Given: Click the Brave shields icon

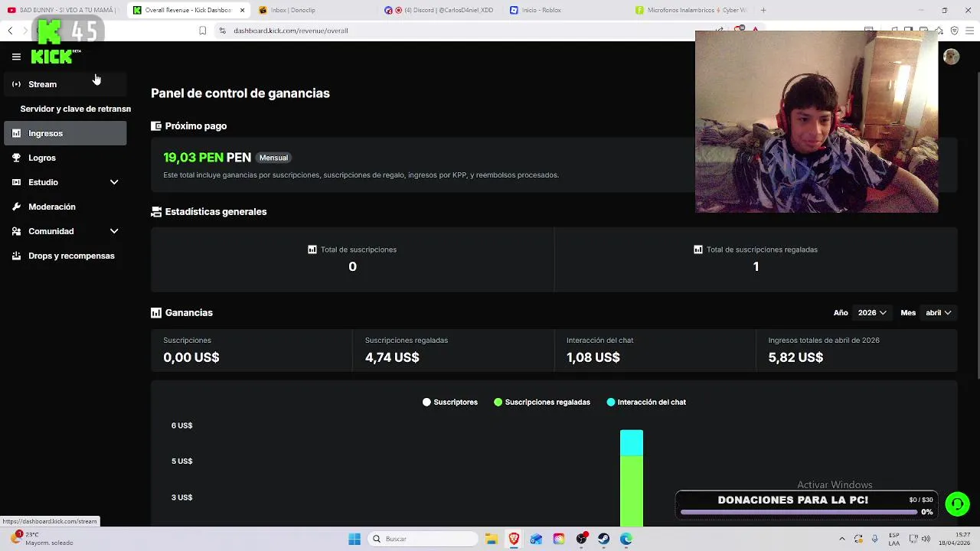Looking at the screenshot, I should pyautogui.click(x=739, y=30).
